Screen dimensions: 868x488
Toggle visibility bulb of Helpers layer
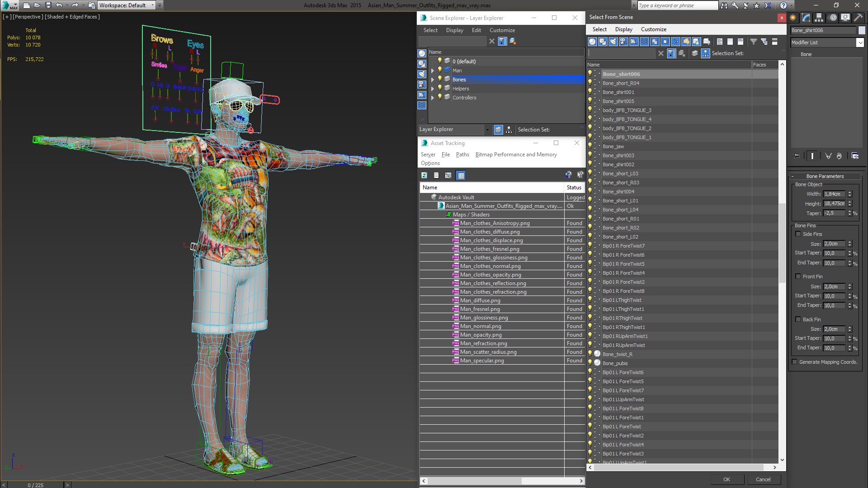pos(439,88)
